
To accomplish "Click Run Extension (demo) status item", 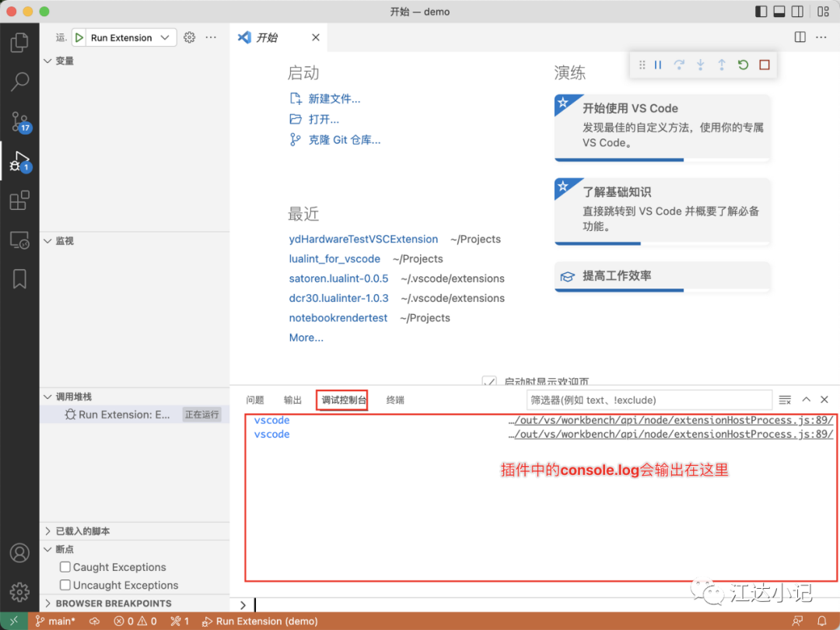I will (x=260, y=621).
